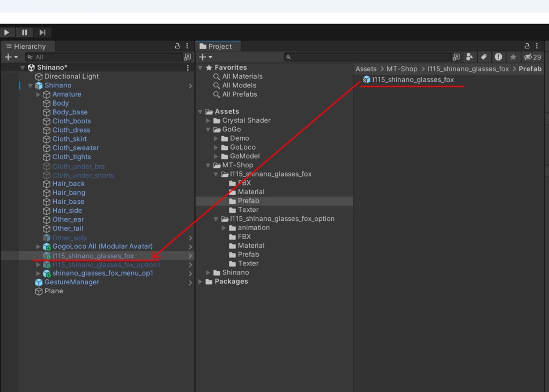Viewport: 549px width, 392px height.
Task: Select the disabled Cloth_under_bra object
Action: coord(78,166)
